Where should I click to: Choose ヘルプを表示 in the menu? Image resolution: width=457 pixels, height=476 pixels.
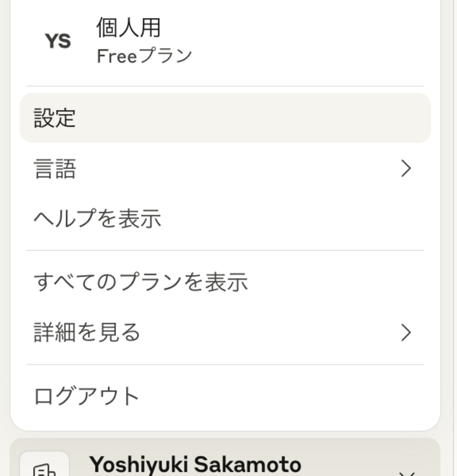(x=97, y=218)
